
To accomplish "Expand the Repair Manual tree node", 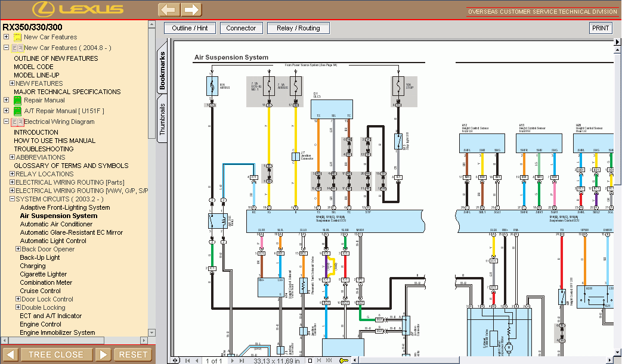I will [6, 100].
